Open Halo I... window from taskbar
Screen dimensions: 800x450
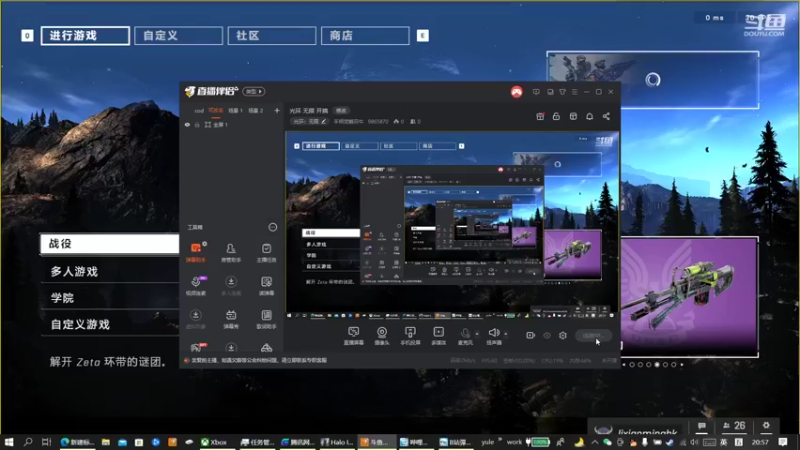(x=337, y=442)
